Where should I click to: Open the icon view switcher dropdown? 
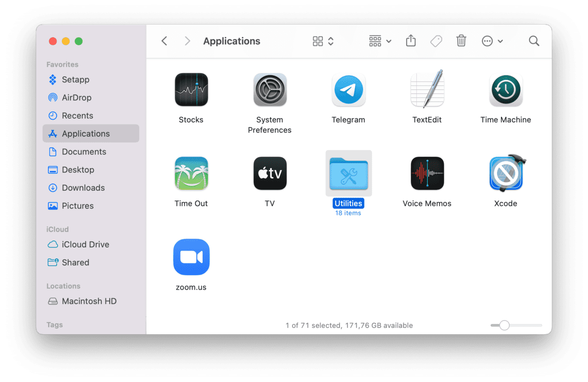pyautogui.click(x=323, y=41)
